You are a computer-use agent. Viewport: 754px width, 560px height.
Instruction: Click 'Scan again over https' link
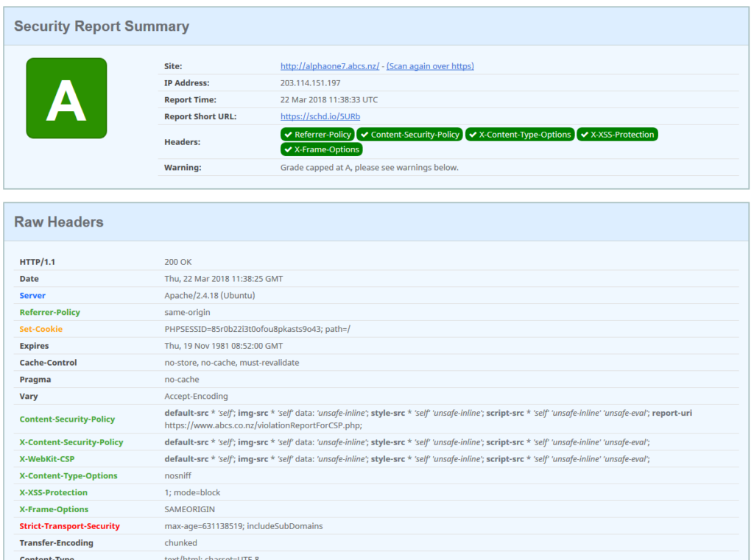coord(430,65)
